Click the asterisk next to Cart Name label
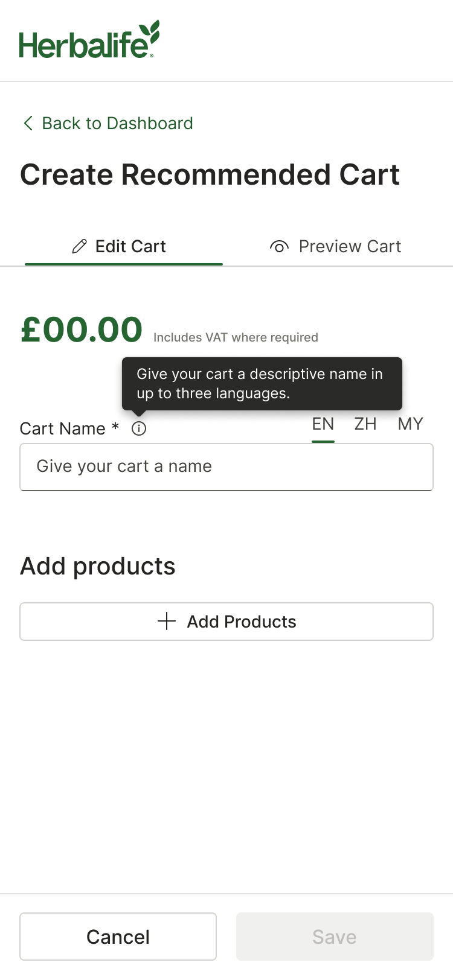453x980 pixels. [x=115, y=428]
